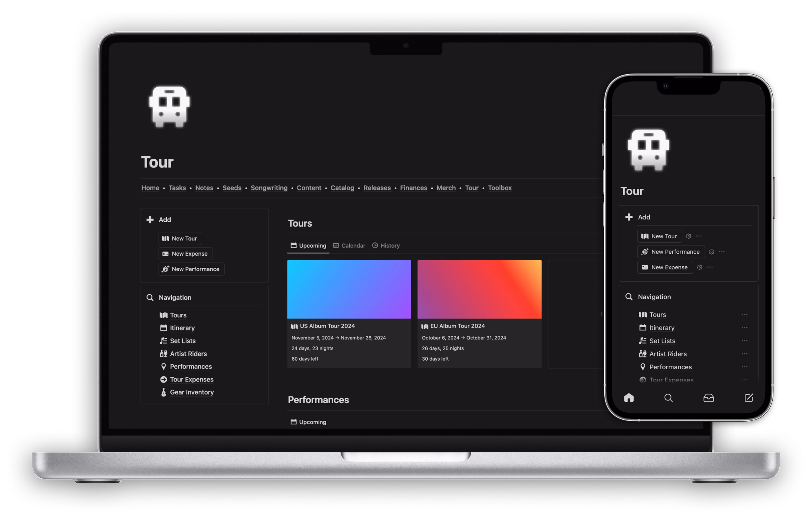The image size is (812, 516).
Task: Click the magnifier icon beside Navigation on laptop
Action: (x=150, y=297)
